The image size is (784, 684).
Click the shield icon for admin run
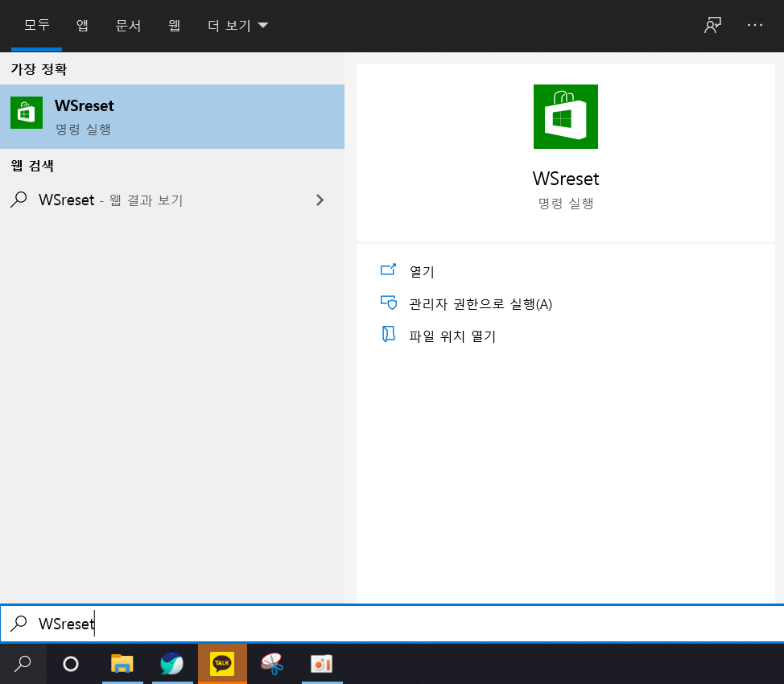[x=389, y=303]
